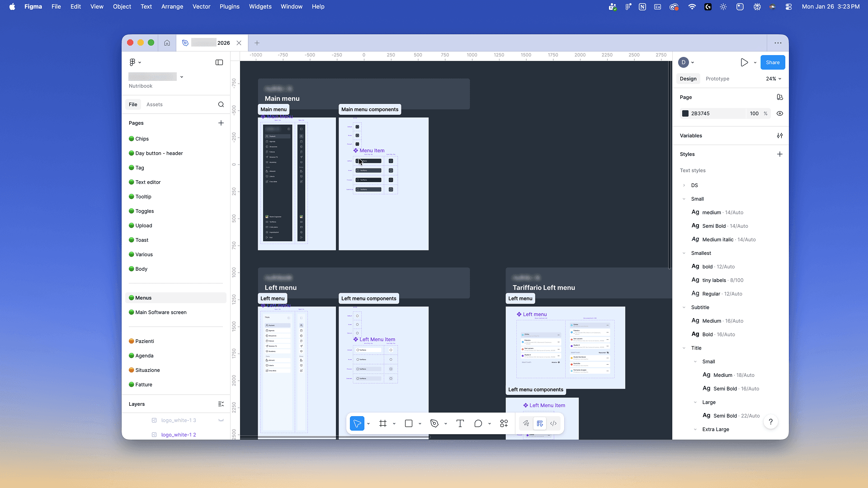868x488 pixels.
Task: Click the Present play icon
Action: click(x=744, y=62)
